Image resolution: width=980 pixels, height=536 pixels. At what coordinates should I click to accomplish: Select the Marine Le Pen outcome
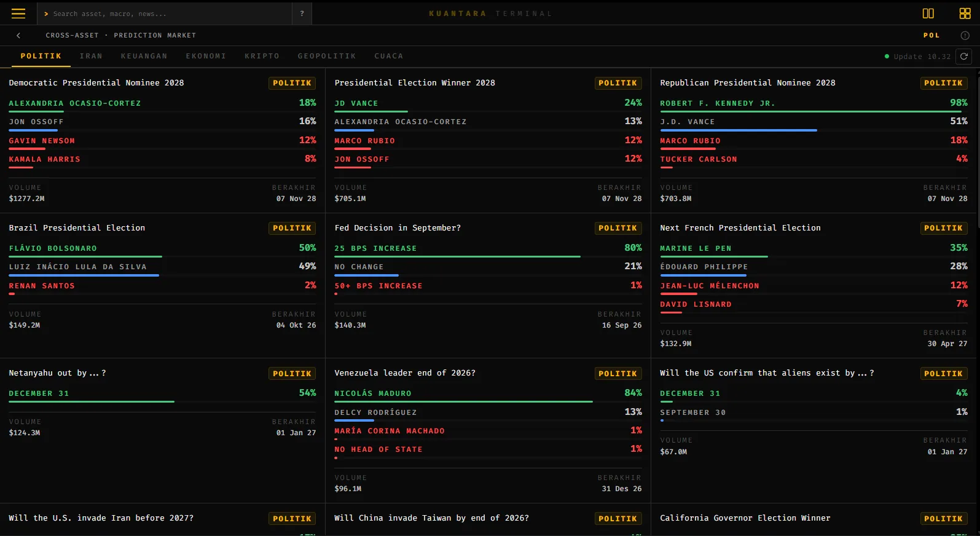(x=813, y=249)
